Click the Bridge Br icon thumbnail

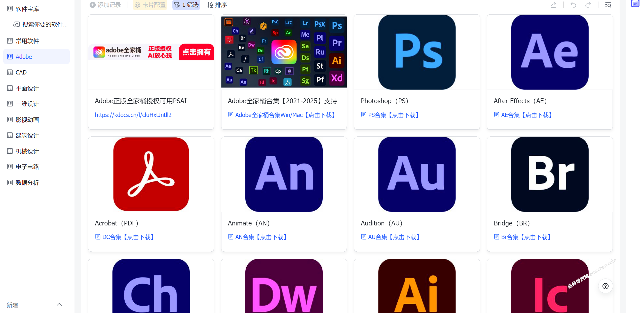(550, 174)
